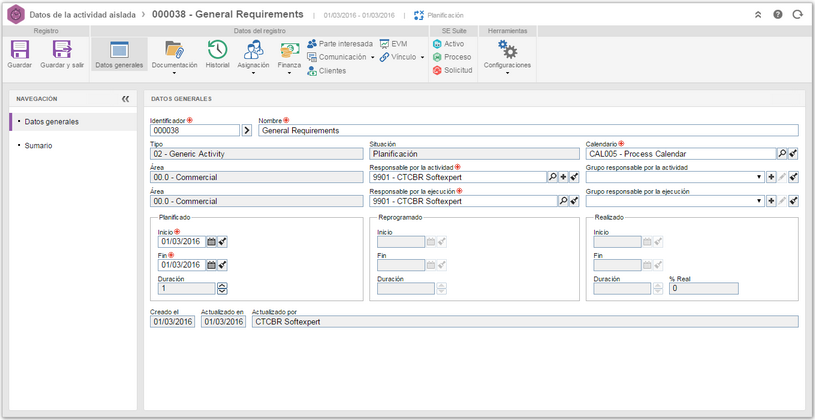Screen dimensions: 815x420
Task: Search Responsable por la actividad
Action: pyautogui.click(x=552, y=177)
